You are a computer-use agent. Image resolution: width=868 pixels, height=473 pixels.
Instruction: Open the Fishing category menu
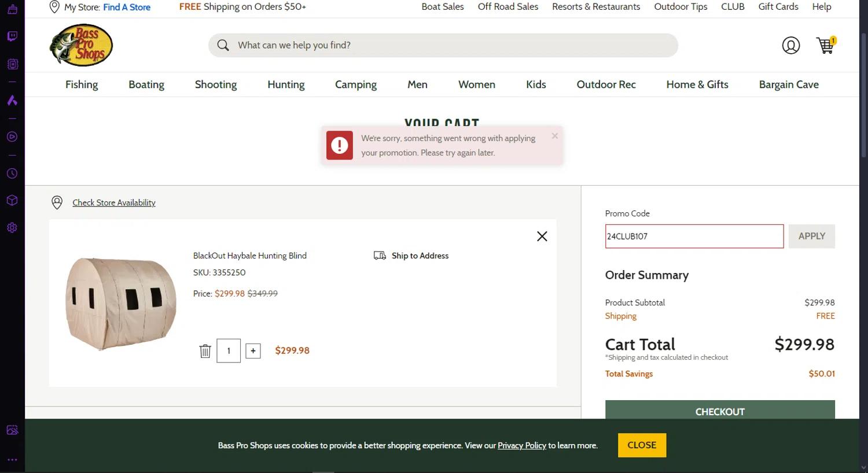pyautogui.click(x=82, y=84)
